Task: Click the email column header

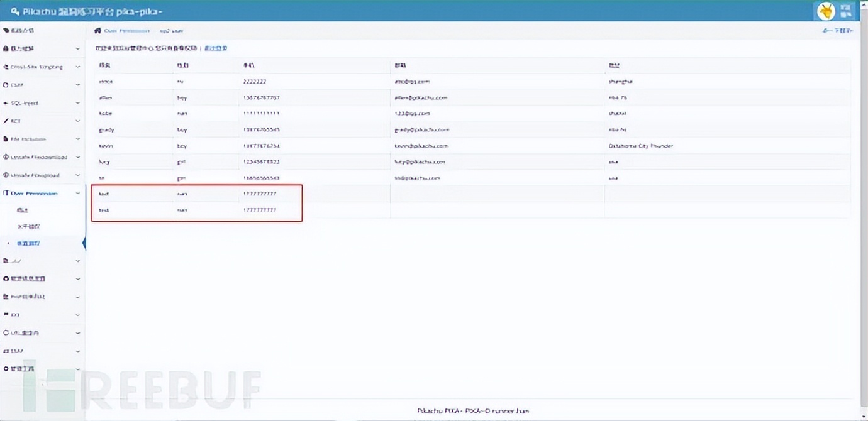Action: click(x=400, y=65)
